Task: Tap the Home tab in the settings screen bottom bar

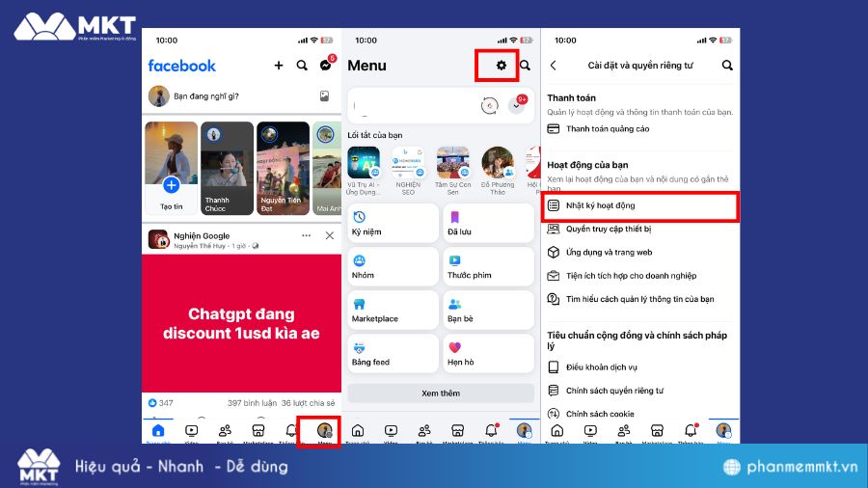Action: point(557,431)
